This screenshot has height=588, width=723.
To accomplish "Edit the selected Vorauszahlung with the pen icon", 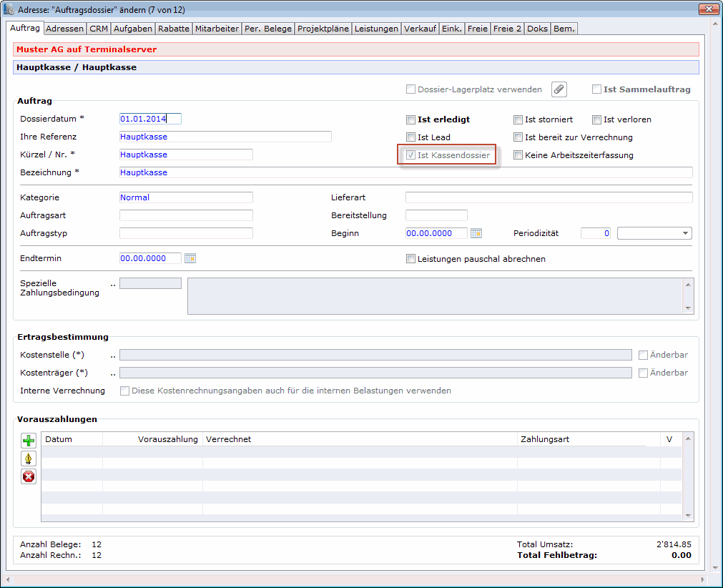I will click(x=29, y=459).
